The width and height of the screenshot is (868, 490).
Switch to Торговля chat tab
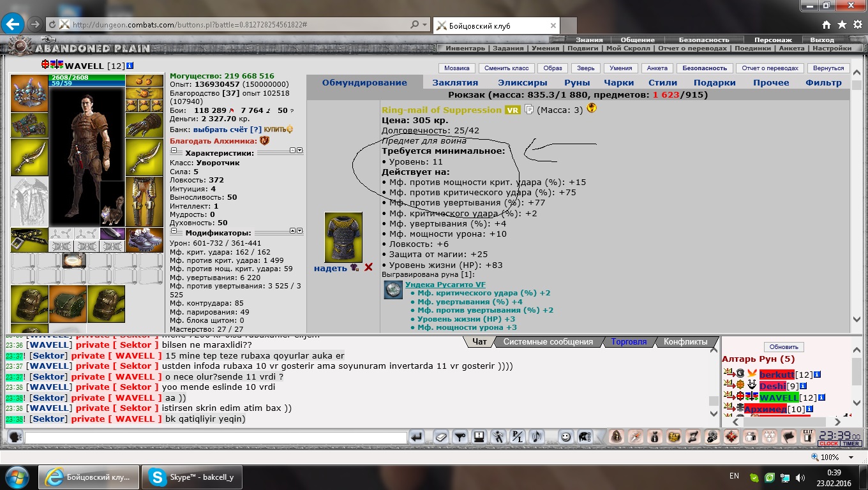(x=629, y=342)
